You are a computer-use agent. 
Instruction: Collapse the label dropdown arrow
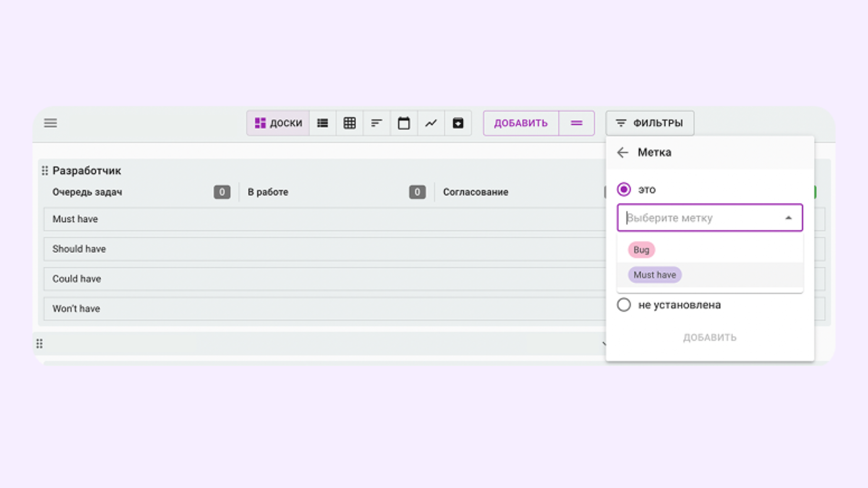point(788,218)
